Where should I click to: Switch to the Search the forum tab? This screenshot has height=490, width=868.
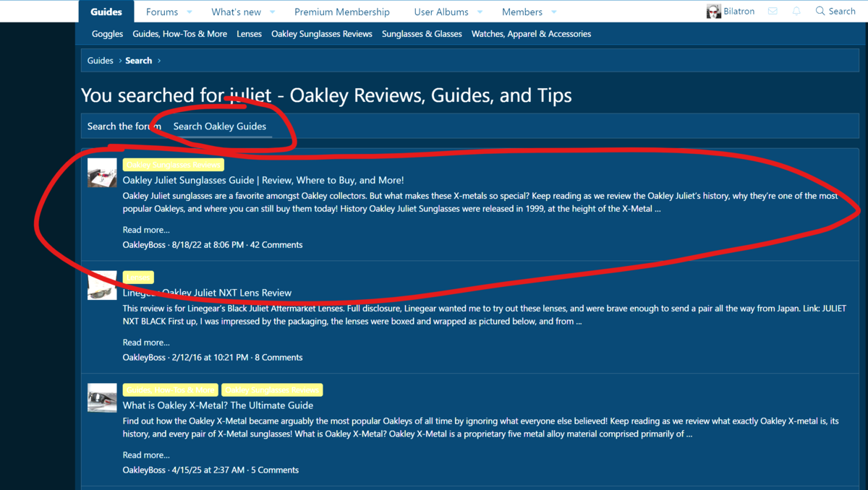point(123,126)
